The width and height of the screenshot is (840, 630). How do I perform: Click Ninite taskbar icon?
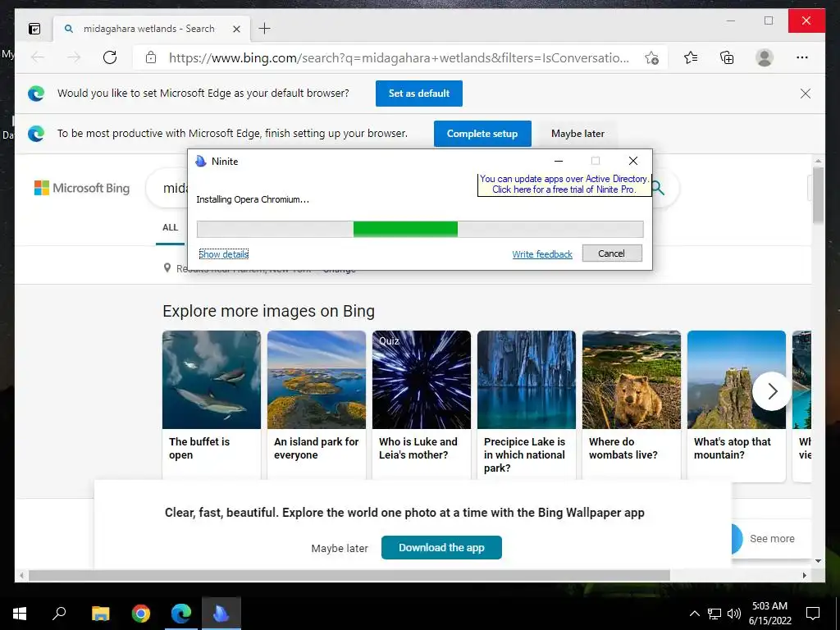(x=221, y=614)
